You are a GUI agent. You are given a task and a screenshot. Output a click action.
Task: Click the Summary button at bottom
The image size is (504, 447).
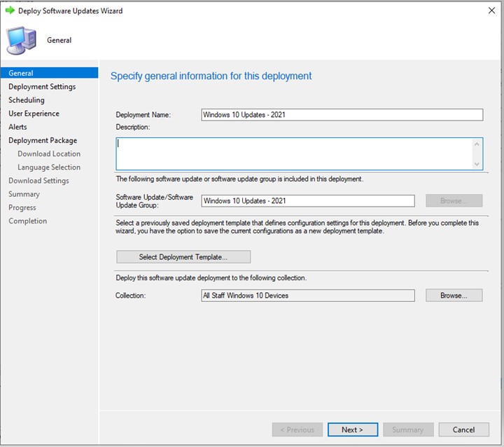pyautogui.click(x=408, y=429)
